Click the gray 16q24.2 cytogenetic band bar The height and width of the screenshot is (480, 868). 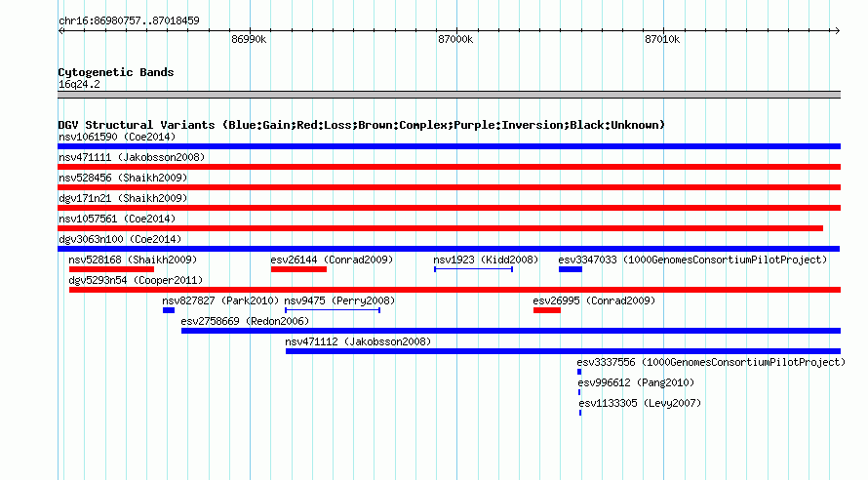[x=449, y=95]
